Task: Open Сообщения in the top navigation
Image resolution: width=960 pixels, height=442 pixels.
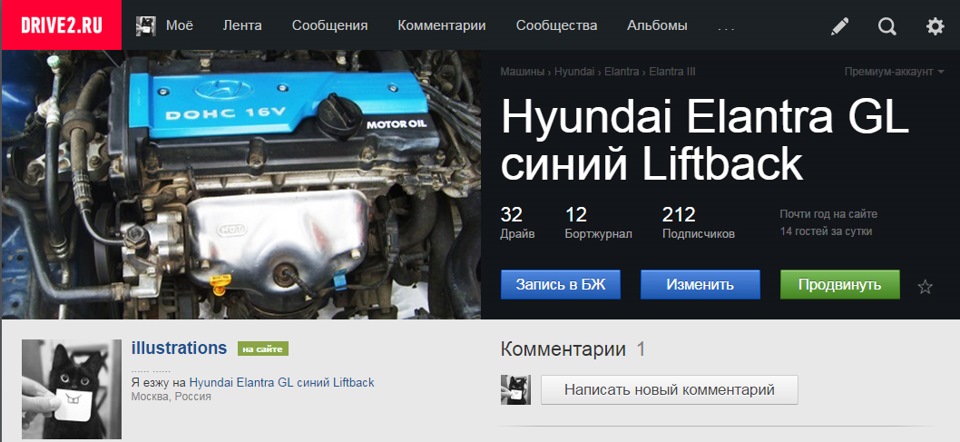Action: [329, 26]
